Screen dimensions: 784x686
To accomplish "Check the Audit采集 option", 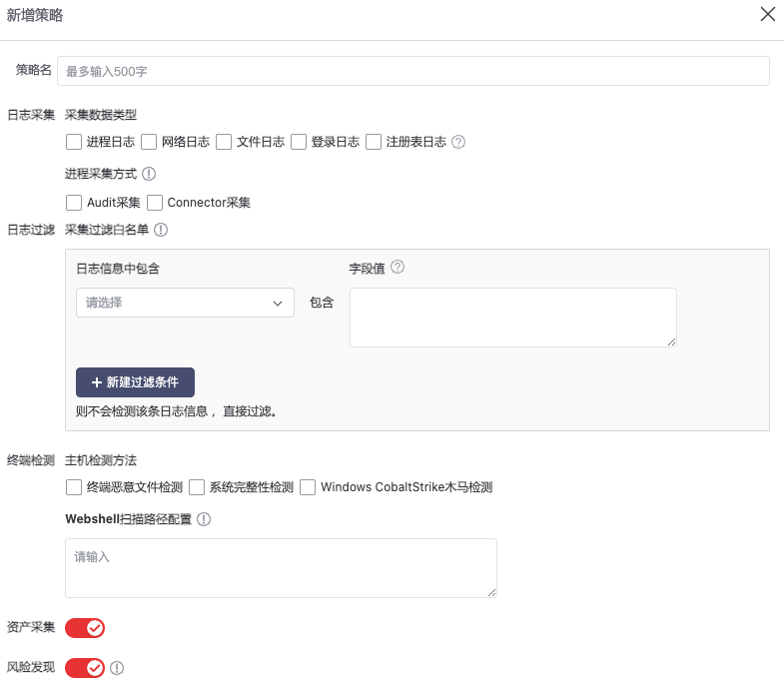I will pyautogui.click(x=74, y=203).
